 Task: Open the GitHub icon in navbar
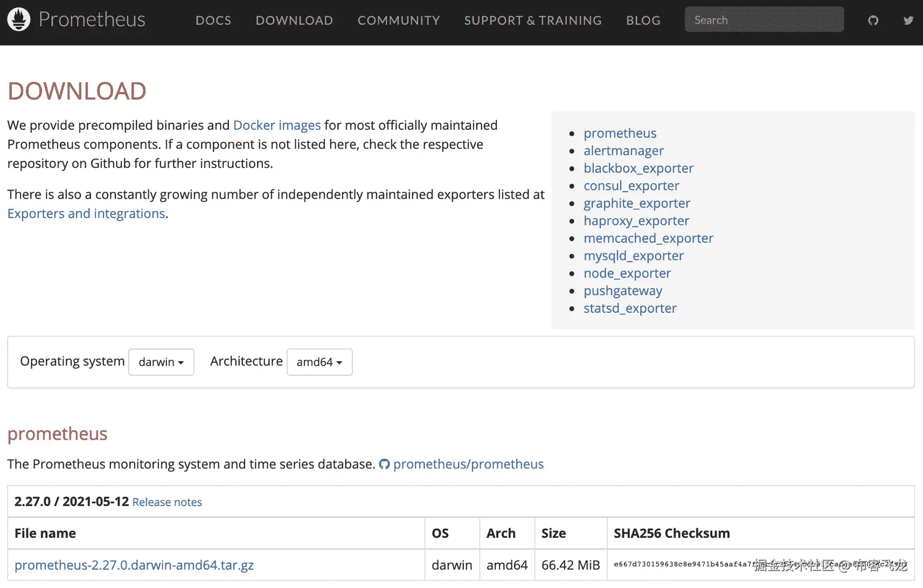(873, 20)
